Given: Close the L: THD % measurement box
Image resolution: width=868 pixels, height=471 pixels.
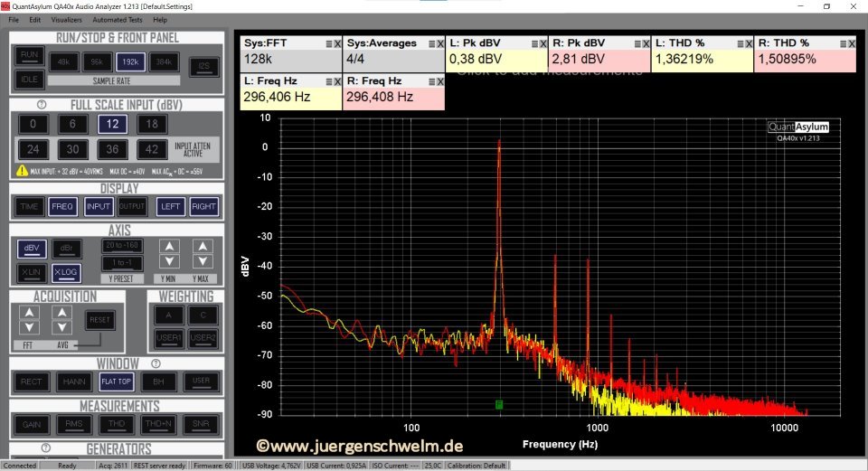Looking at the screenshot, I should tap(747, 43).
